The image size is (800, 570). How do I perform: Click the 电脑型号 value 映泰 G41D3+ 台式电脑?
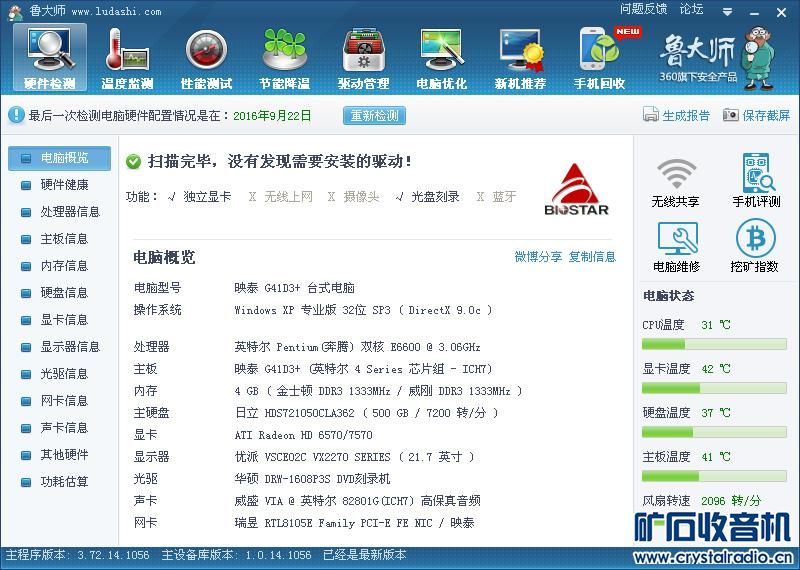point(294,288)
